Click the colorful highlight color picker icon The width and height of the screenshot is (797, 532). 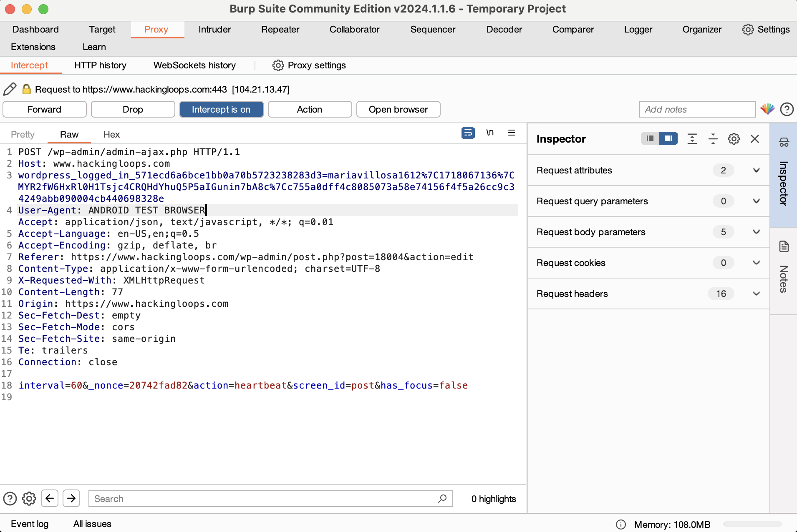767,109
